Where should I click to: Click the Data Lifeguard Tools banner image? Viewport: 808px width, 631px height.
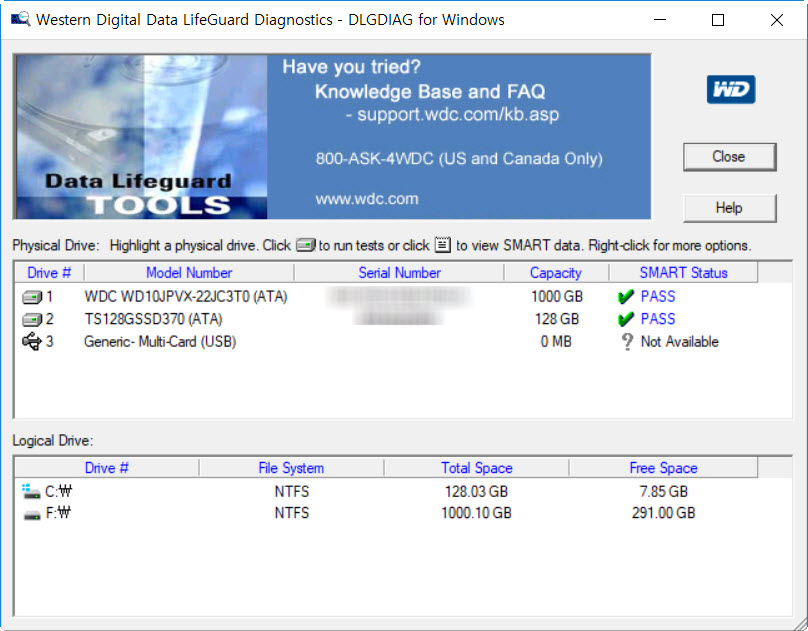coord(141,137)
